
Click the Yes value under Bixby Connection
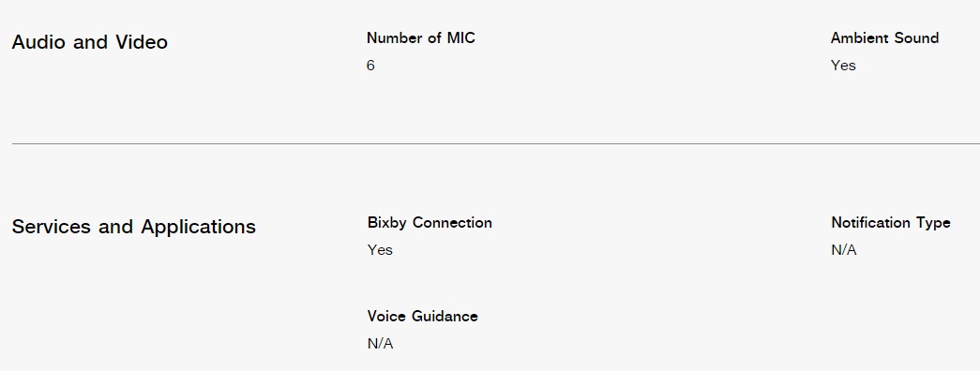(x=380, y=250)
